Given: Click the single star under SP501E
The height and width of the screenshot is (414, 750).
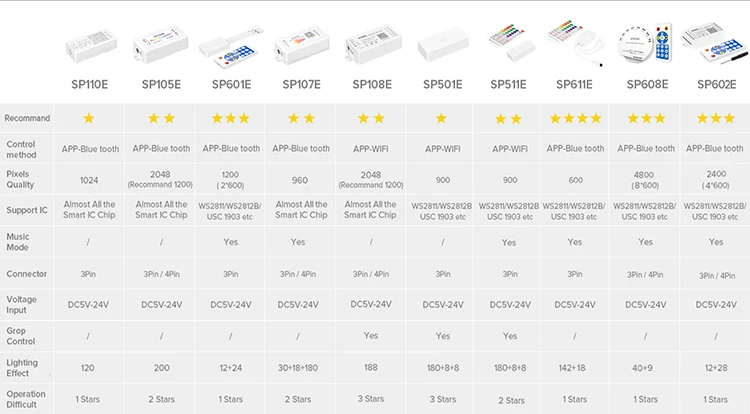Looking at the screenshot, I should click(x=441, y=119).
